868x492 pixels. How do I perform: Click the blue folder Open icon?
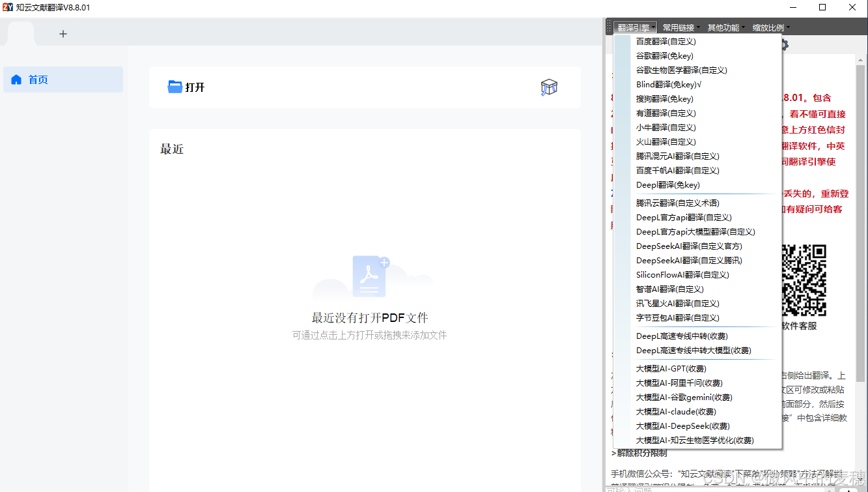click(x=175, y=87)
